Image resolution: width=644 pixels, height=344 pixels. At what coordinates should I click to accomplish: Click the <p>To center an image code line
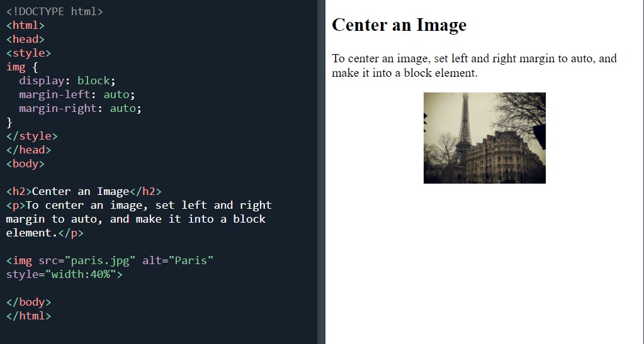pyautogui.click(x=139, y=205)
